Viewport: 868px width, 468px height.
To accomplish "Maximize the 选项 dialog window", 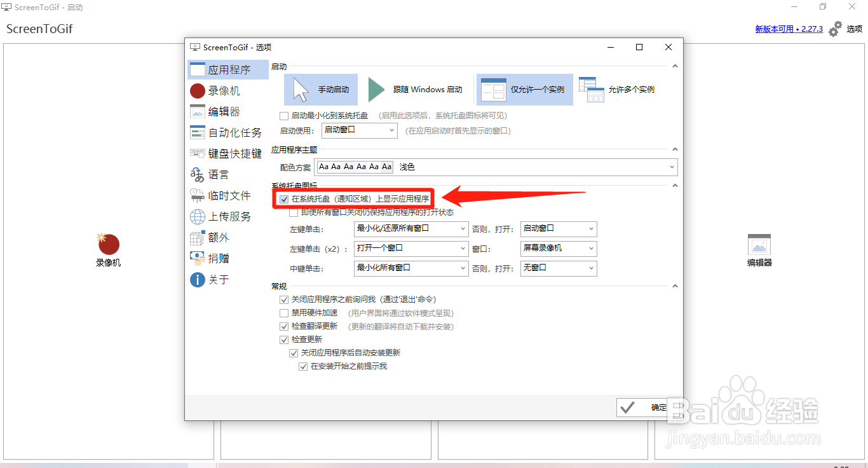I will pos(639,47).
